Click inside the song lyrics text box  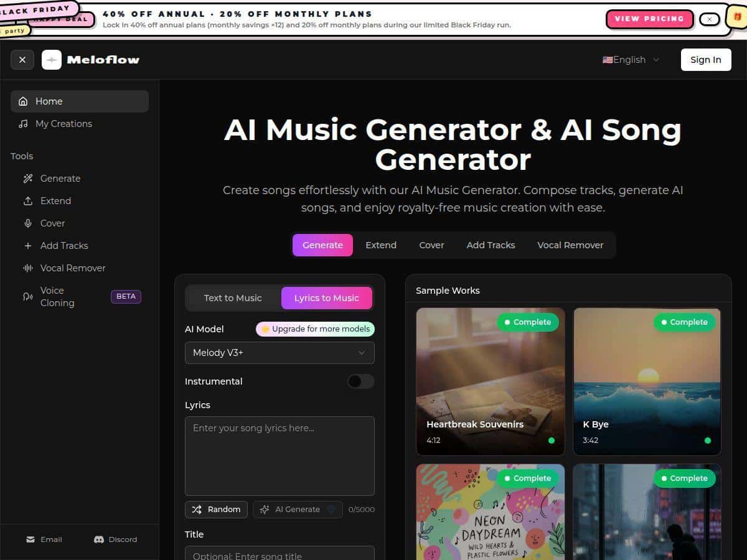coord(279,456)
